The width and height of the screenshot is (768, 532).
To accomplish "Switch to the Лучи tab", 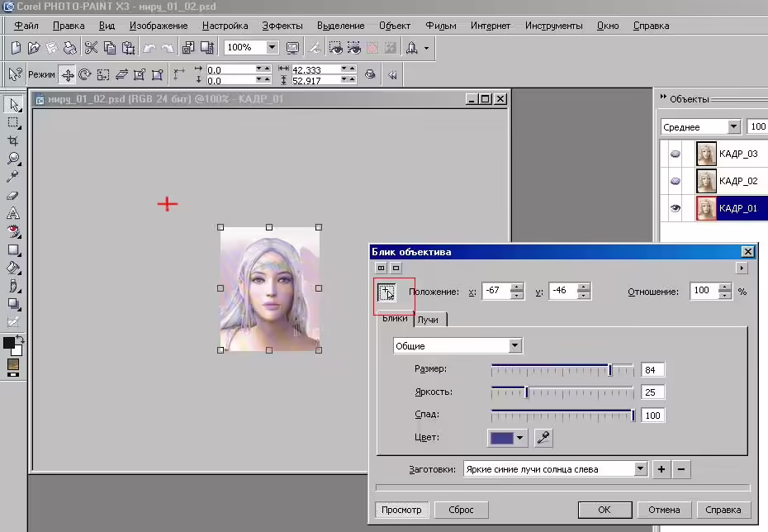I will point(429,320).
